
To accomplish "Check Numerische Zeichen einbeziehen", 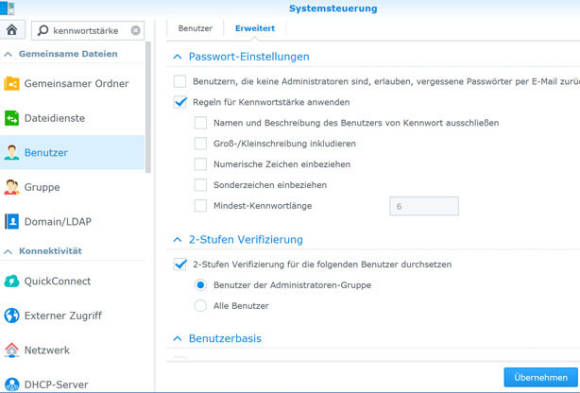I will [x=200, y=164].
